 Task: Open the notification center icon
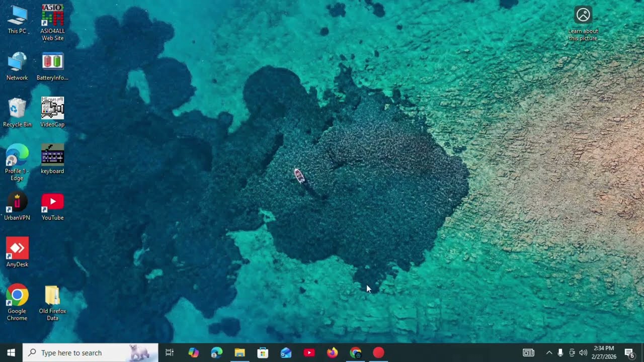click(629, 352)
